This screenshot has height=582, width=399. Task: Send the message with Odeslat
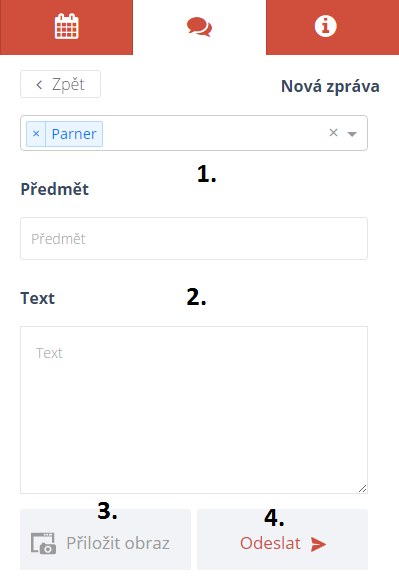click(x=282, y=539)
